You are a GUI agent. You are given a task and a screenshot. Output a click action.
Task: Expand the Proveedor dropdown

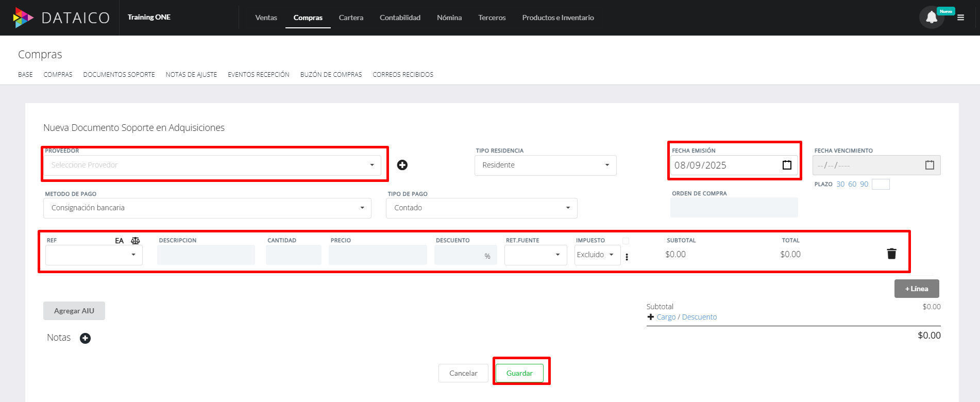212,165
